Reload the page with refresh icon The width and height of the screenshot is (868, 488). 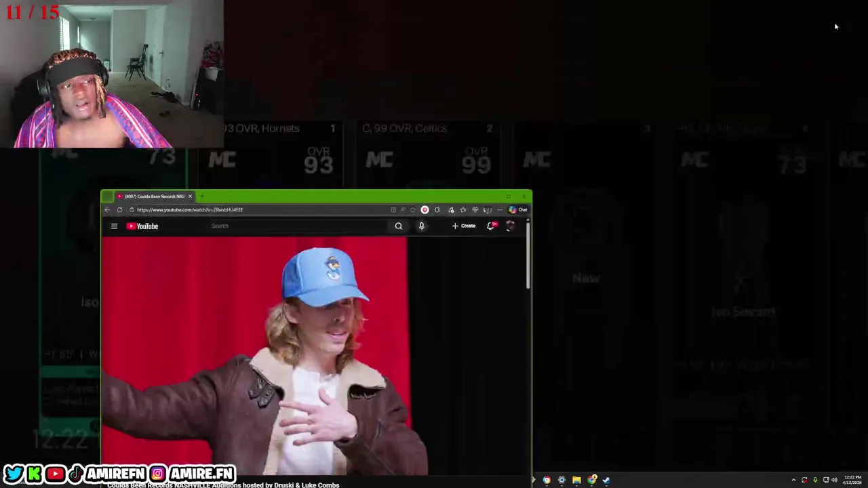pyautogui.click(x=119, y=209)
